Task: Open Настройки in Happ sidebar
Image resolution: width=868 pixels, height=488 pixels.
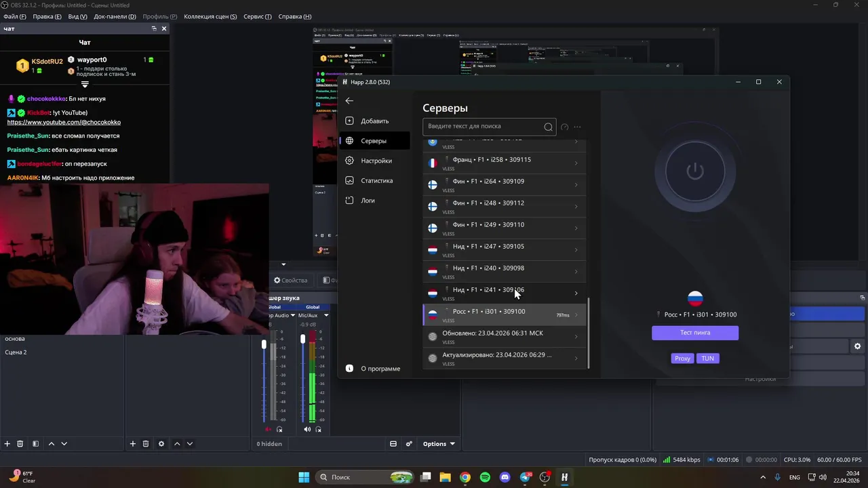Action: point(374,161)
